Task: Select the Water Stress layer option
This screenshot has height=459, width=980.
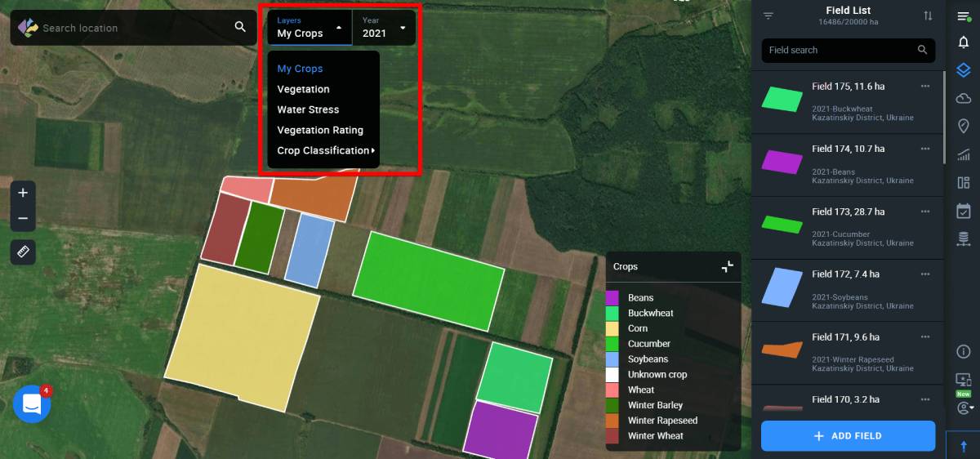Action: coord(308,109)
